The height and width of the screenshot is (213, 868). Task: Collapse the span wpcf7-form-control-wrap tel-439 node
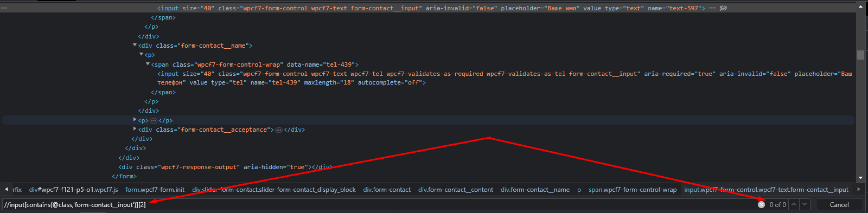coord(148,64)
